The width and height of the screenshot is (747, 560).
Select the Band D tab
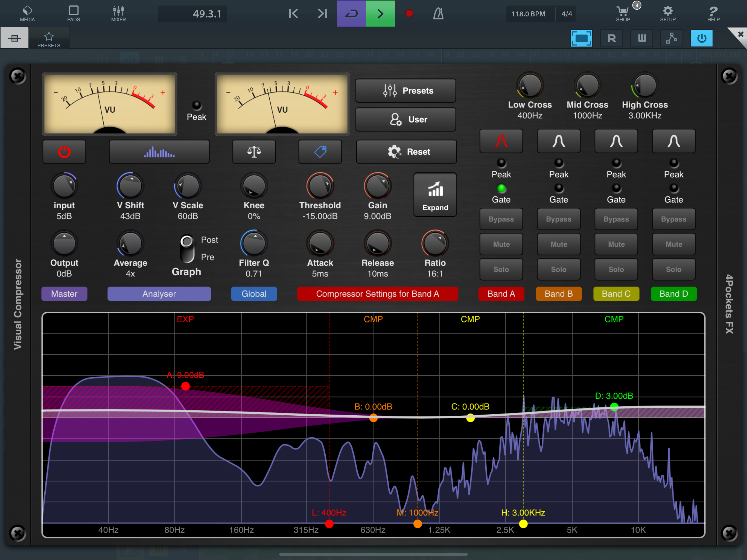tap(673, 293)
